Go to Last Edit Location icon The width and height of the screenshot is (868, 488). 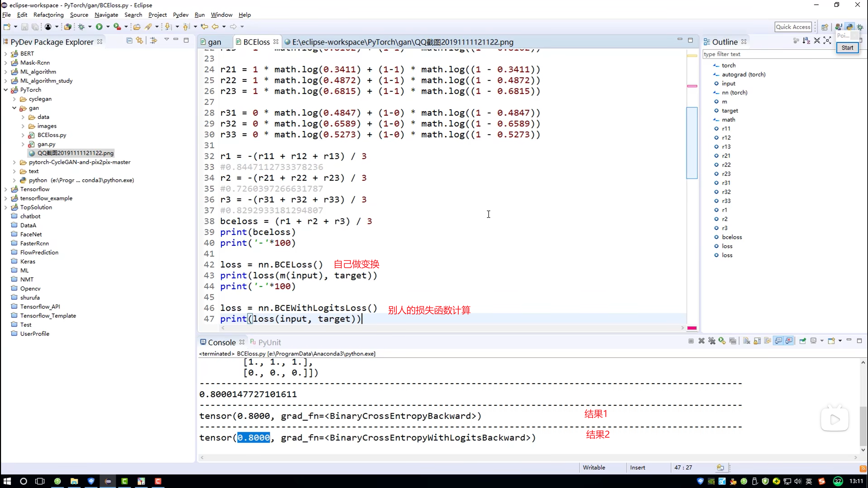tap(204, 27)
